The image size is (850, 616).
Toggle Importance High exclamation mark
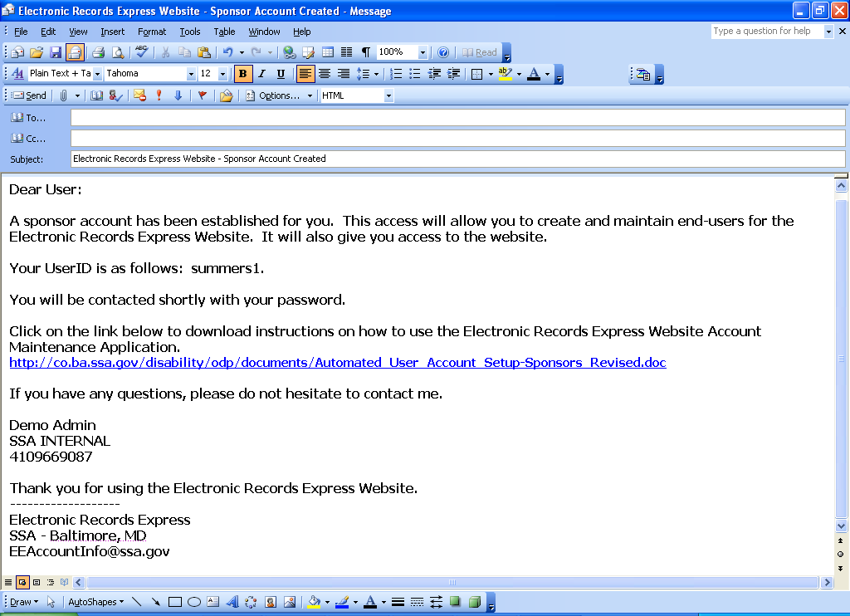tap(159, 96)
